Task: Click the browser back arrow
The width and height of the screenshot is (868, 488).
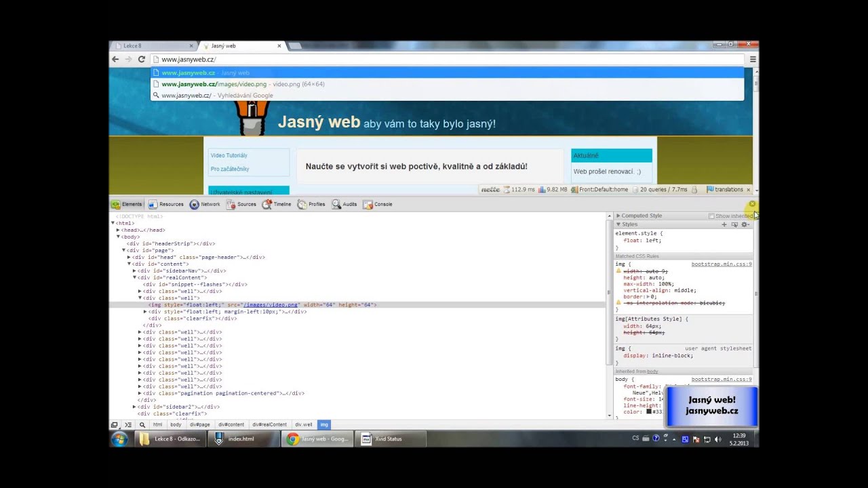Action: tap(115, 59)
